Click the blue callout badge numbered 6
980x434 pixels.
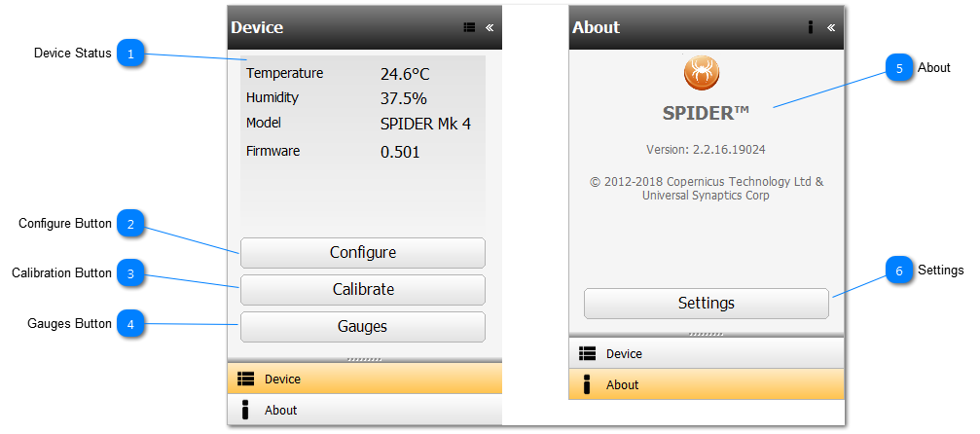[900, 271]
